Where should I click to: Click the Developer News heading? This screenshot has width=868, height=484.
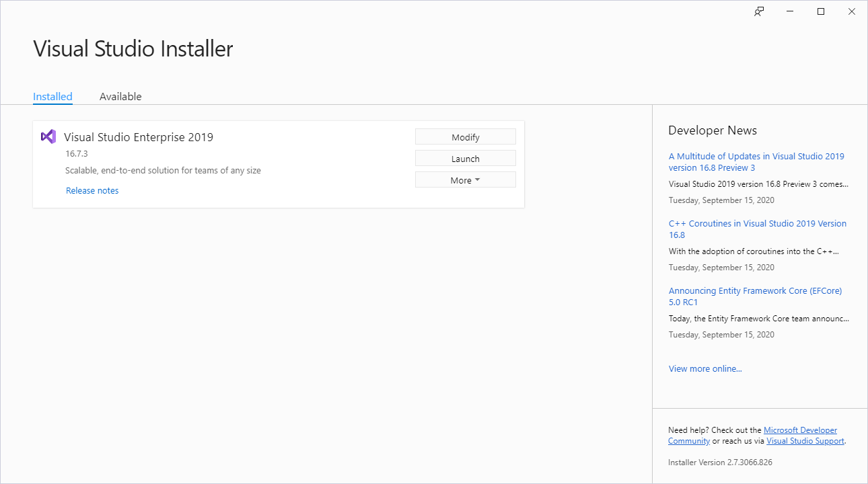click(x=713, y=130)
